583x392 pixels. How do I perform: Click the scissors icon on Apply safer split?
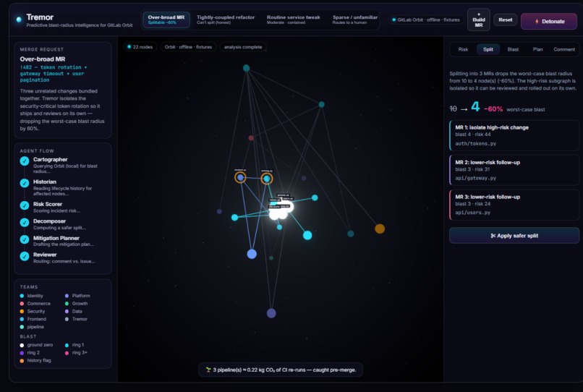click(493, 236)
